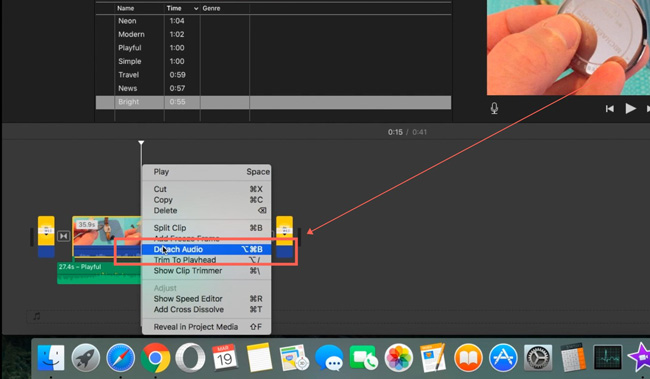
Task: Sort list by Name column header
Action: tap(125, 8)
